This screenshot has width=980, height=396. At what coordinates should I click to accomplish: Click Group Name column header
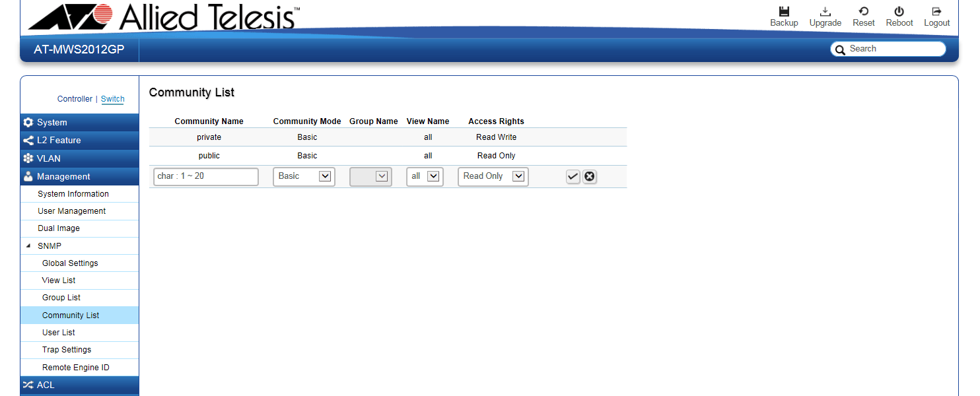(x=373, y=121)
